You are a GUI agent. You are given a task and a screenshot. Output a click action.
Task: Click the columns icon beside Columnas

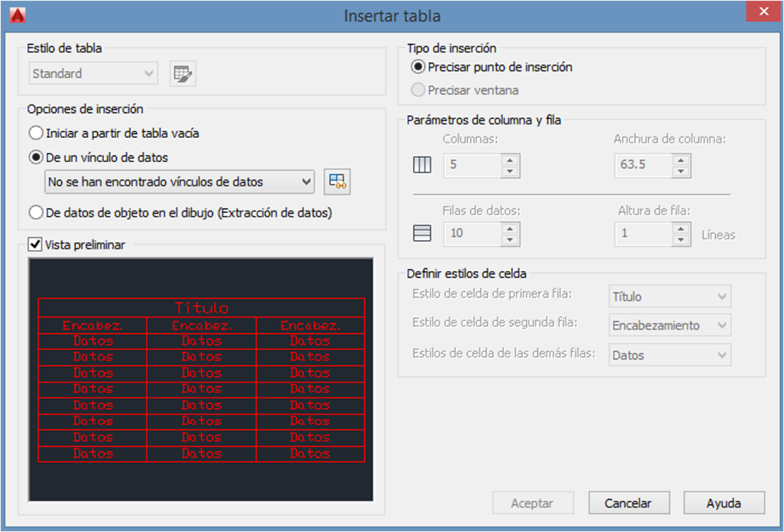point(422,165)
